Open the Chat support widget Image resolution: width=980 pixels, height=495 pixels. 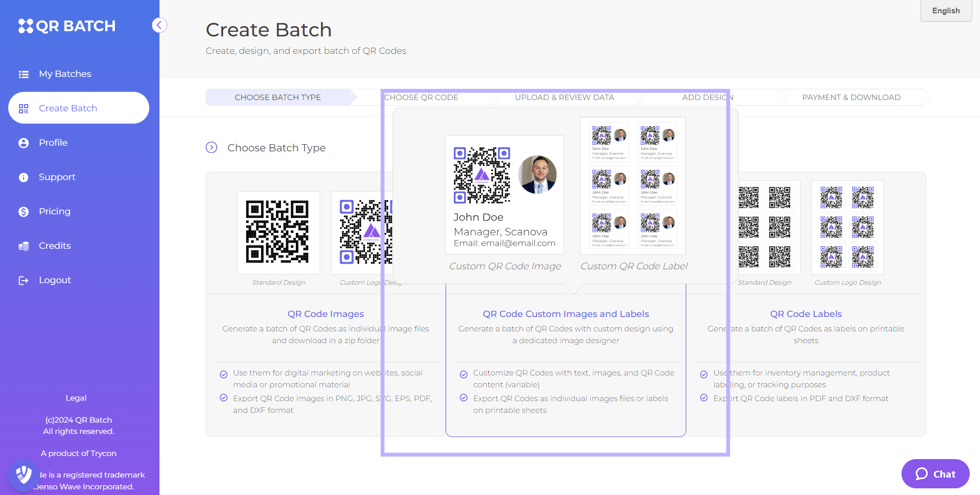[935, 474]
